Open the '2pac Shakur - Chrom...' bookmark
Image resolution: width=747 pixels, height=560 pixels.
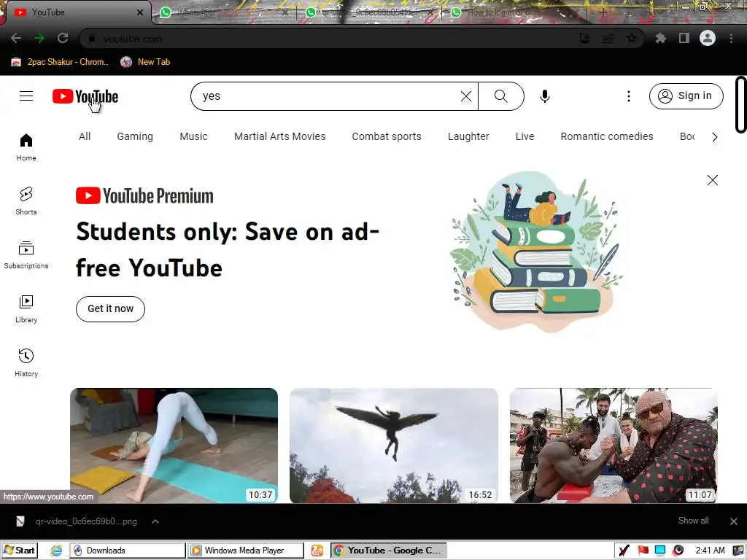coord(60,62)
